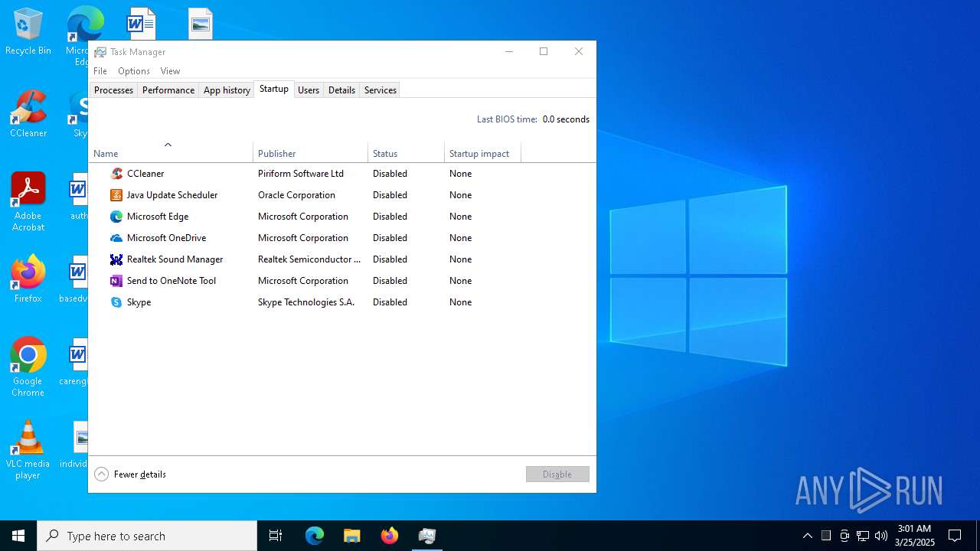Image resolution: width=980 pixels, height=551 pixels.
Task: Select the Microsoft OneDrive startup icon
Action: [x=116, y=238]
